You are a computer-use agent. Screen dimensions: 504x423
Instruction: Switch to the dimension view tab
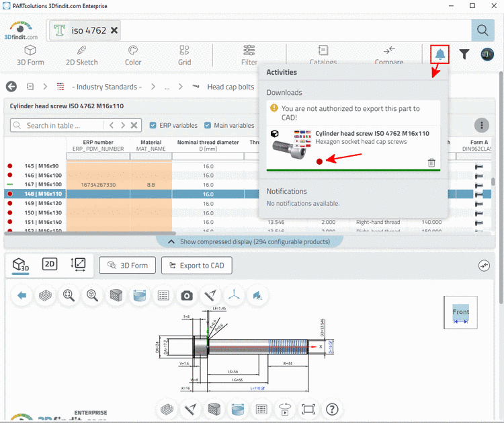[x=78, y=264]
